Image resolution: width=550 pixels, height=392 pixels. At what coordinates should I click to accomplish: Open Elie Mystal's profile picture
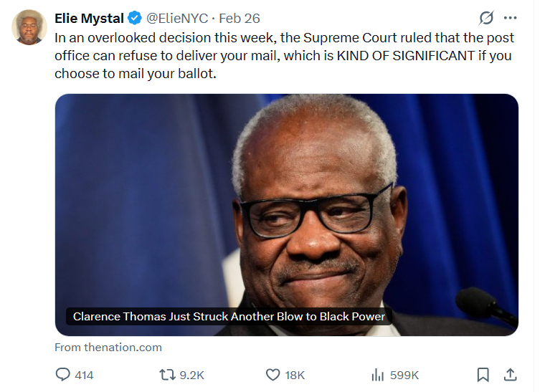click(x=29, y=27)
